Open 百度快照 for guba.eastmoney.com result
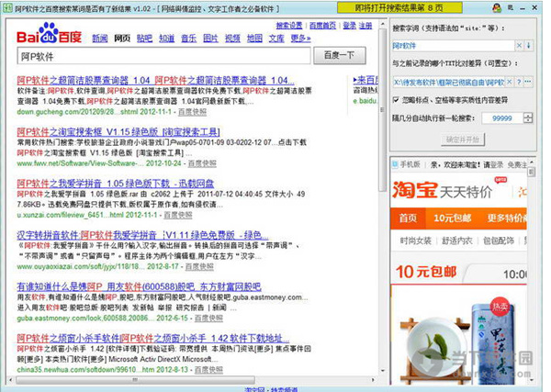 pyautogui.click(x=208, y=319)
